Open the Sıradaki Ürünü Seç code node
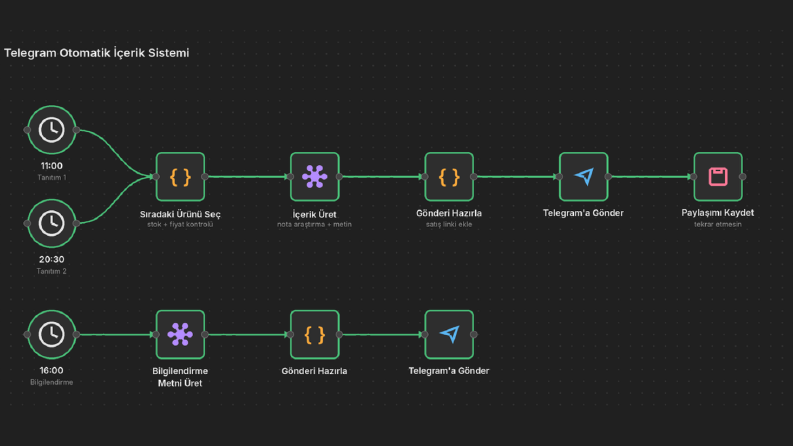The width and height of the screenshot is (793, 446). click(x=181, y=177)
